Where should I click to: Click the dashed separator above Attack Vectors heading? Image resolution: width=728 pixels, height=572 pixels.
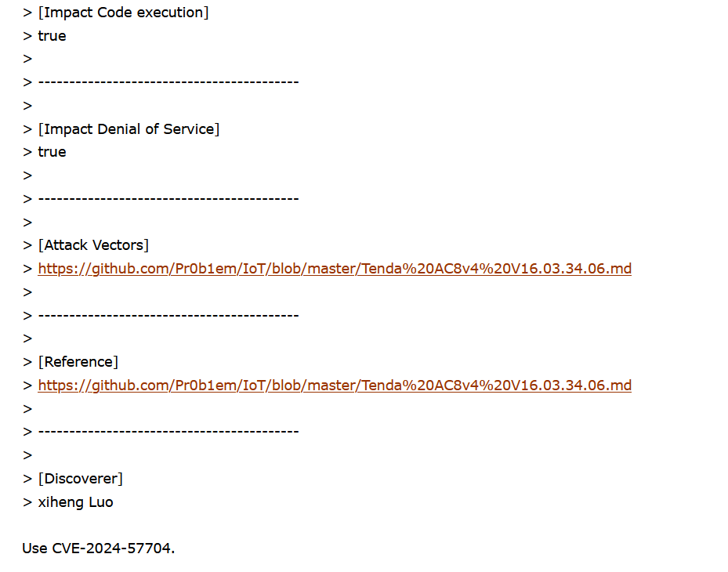point(168,199)
